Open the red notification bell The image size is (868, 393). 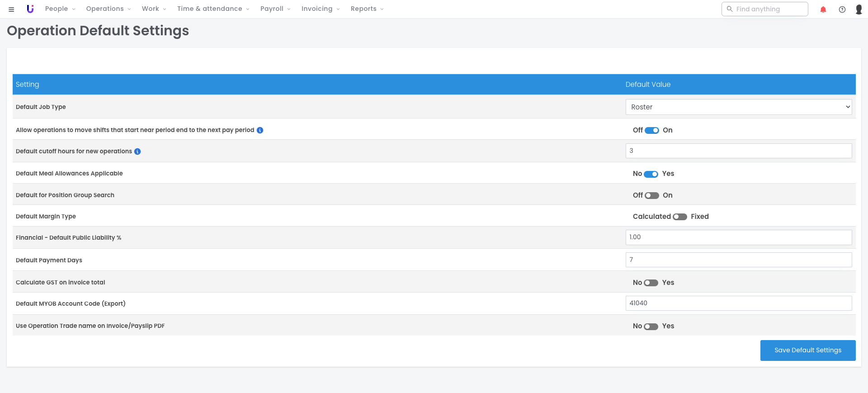coord(823,9)
